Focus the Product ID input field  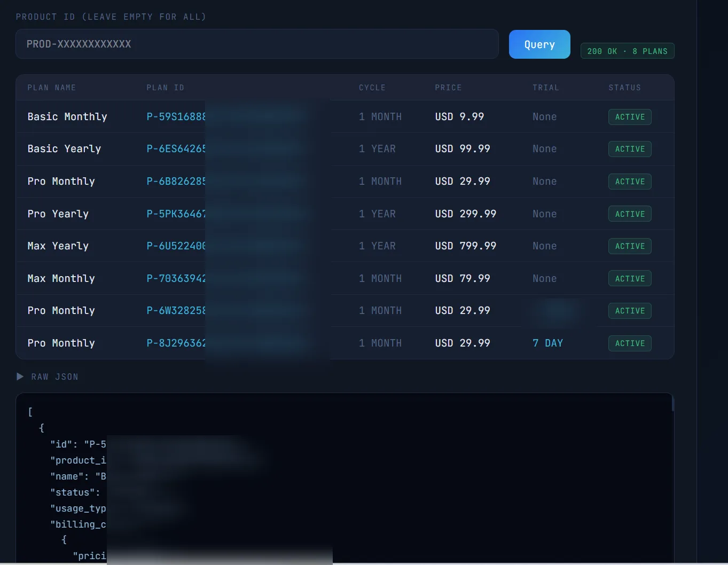click(257, 44)
